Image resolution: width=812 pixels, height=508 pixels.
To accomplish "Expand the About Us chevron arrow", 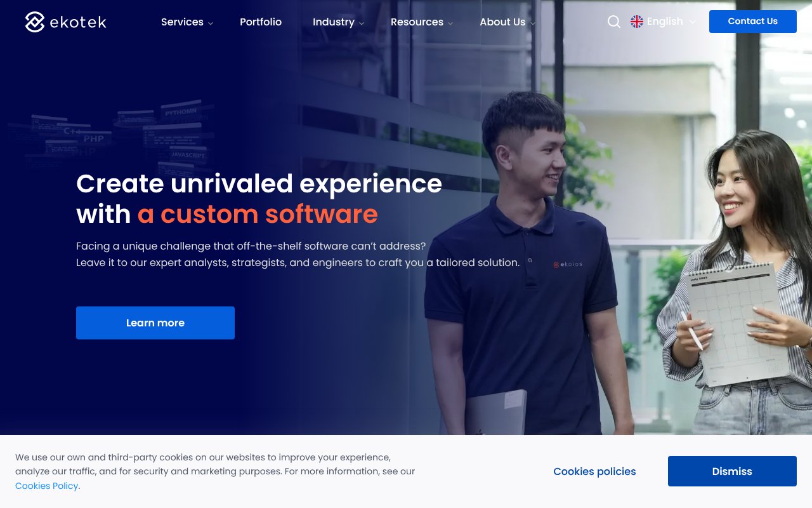I will pos(532,23).
